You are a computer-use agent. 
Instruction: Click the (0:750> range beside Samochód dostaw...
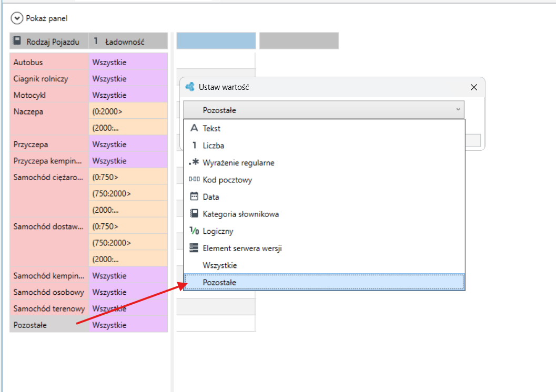click(128, 226)
